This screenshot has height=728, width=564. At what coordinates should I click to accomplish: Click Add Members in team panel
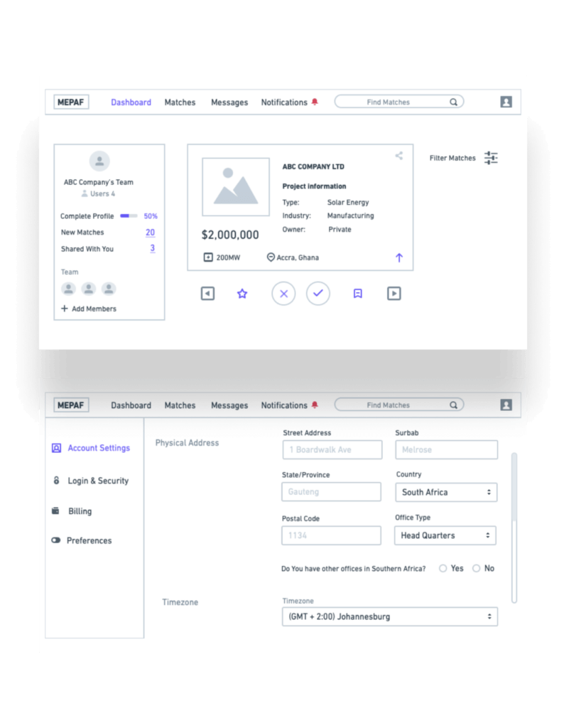click(89, 309)
